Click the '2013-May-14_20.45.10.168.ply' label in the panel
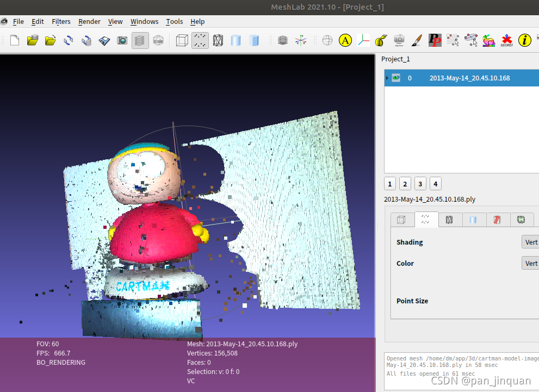539x392 pixels. [430, 200]
